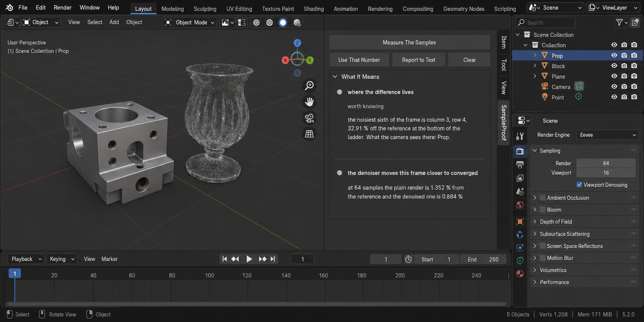This screenshot has width=644, height=322.
Task: Click the outliner filter funnel icon
Action: pos(619,23)
